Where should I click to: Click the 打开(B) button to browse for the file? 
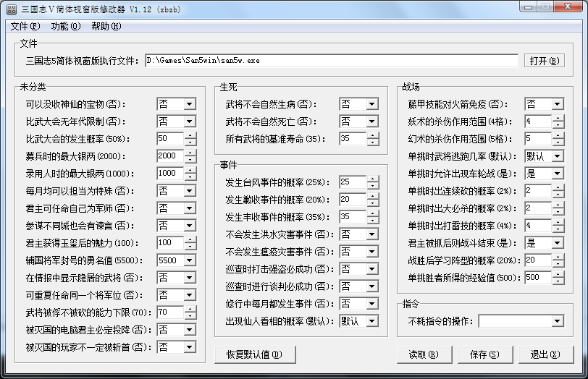point(543,61)
